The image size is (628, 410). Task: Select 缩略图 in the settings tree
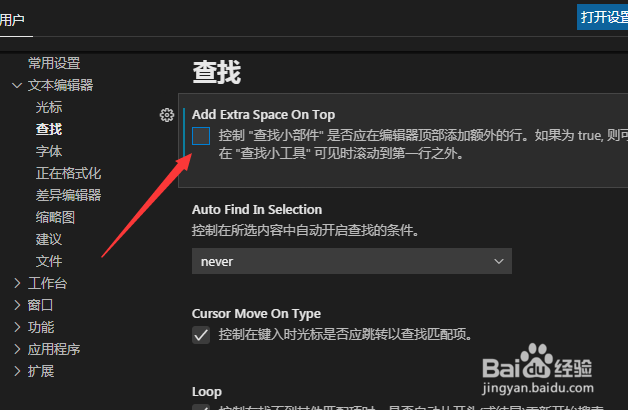(x=55, y=217)
